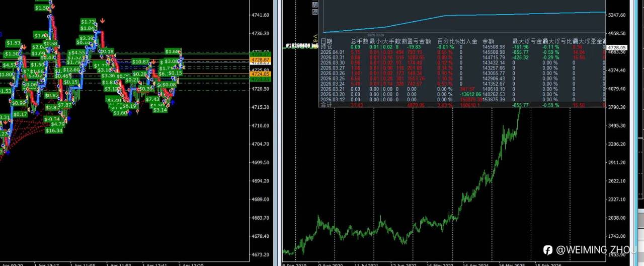Click the $1.73 profit label
The image size is (644, 266).
pyautogui.click(x=88, y=22)
